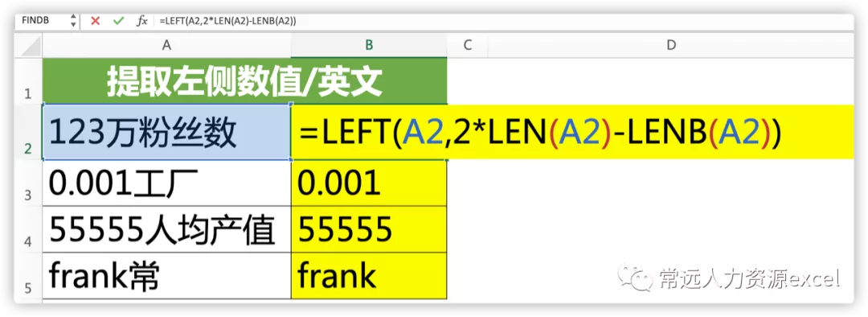The height and width of the screenshot is (317, 868).
Task: Select cell containing frank常
Action: pos(166,275)
